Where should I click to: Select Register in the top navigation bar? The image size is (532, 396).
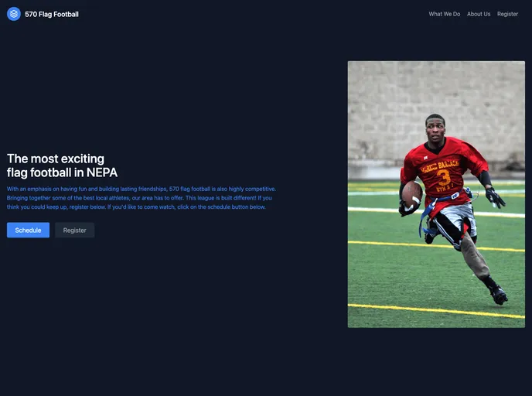(507, 14)
